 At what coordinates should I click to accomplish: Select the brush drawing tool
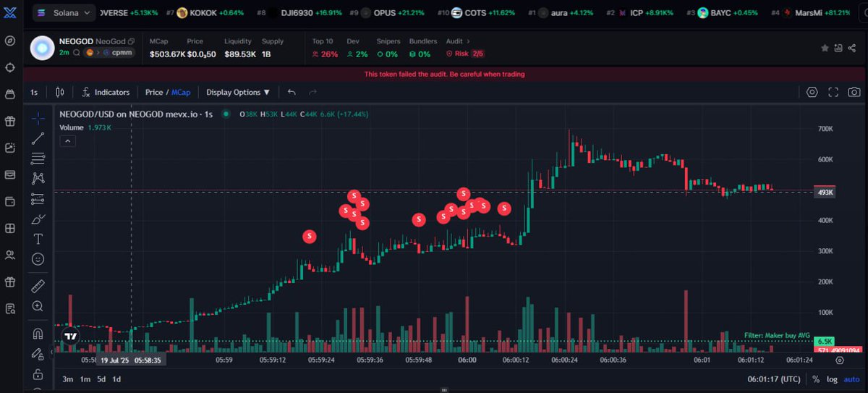point(38,219)
